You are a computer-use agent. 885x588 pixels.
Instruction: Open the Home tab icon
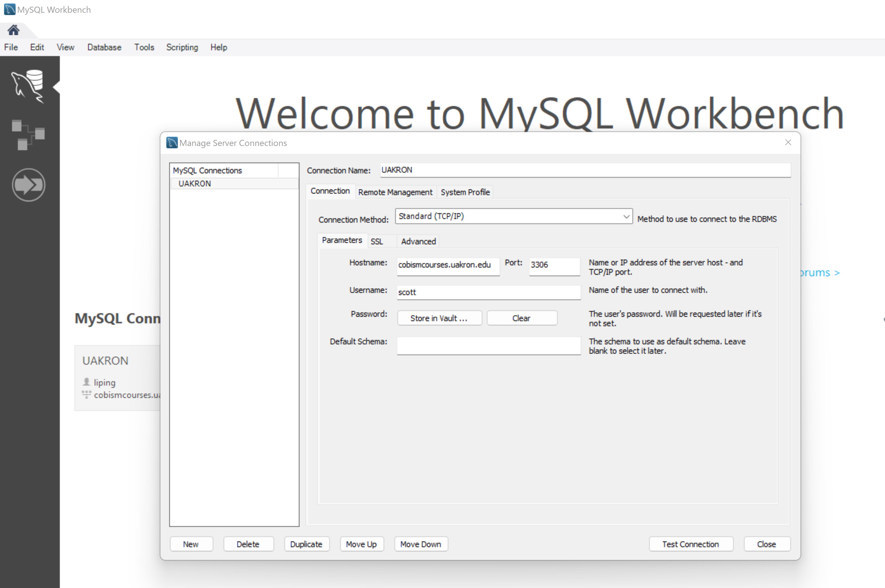(14, 30)
